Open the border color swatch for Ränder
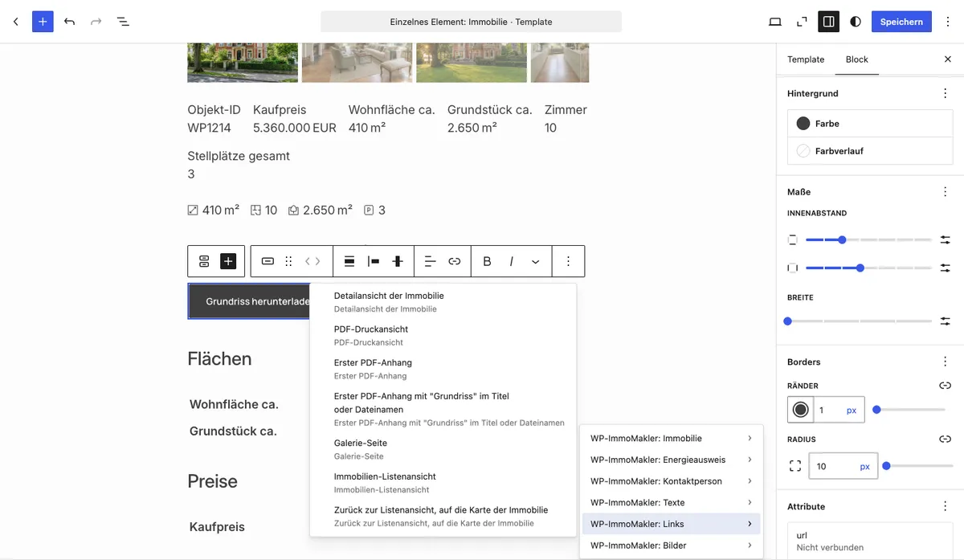The image size is (964, 560). [x=801, y=410]
